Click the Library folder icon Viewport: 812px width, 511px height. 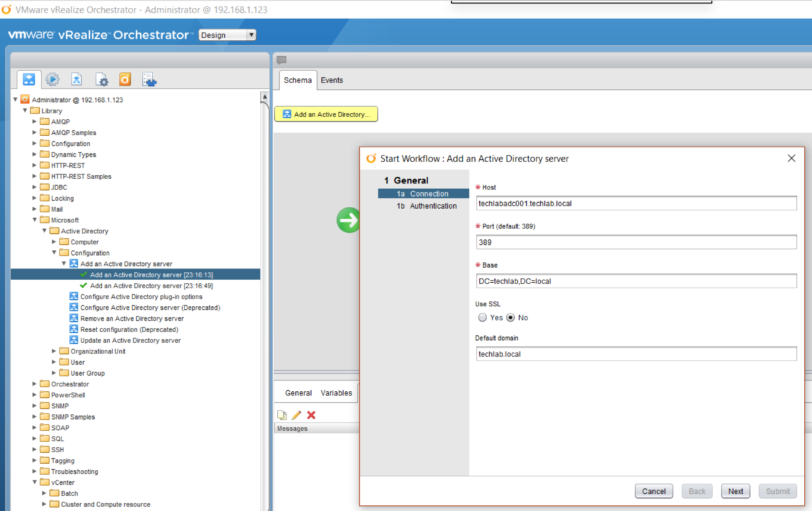click(x=35, y=111)
